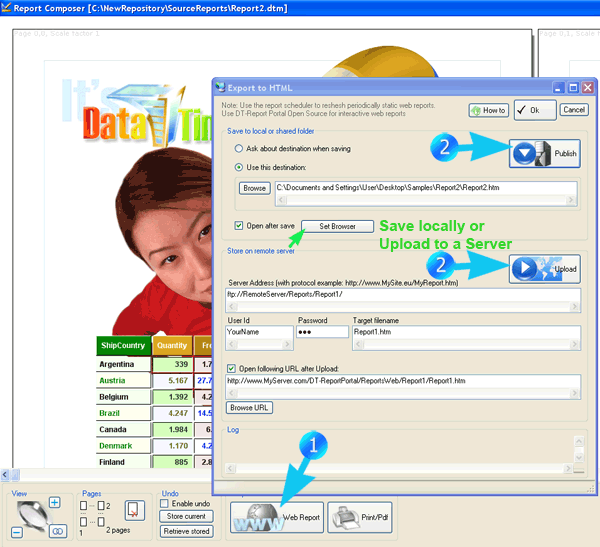
Task: Click the ShipCountry column header
Action: [123, 346]
